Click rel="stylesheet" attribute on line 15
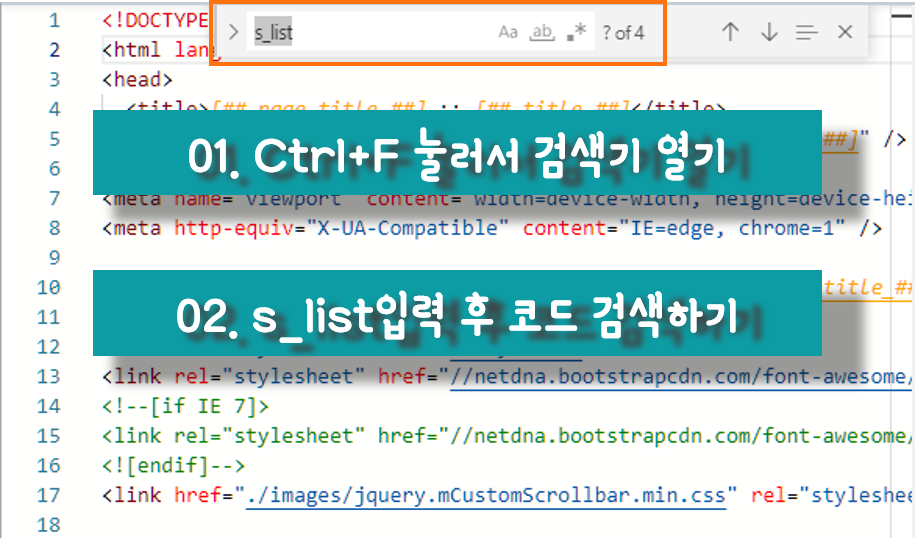 click(x=270, y=436)
